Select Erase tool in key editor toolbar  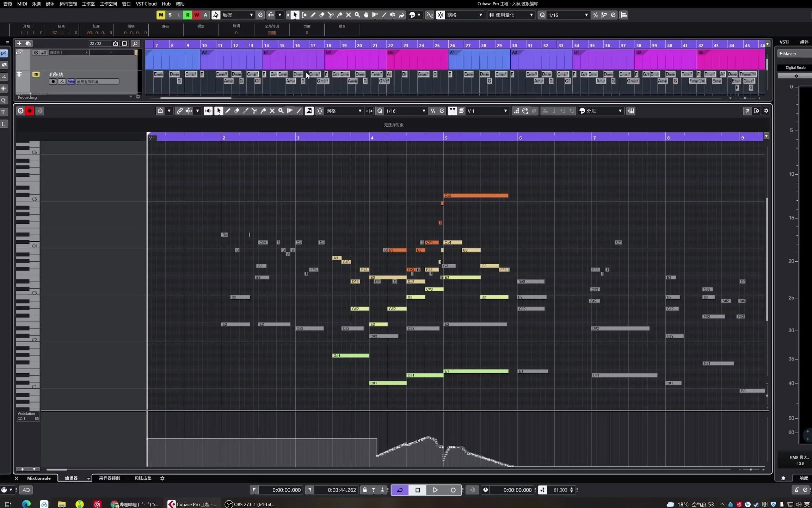click(x=236, y=111)
